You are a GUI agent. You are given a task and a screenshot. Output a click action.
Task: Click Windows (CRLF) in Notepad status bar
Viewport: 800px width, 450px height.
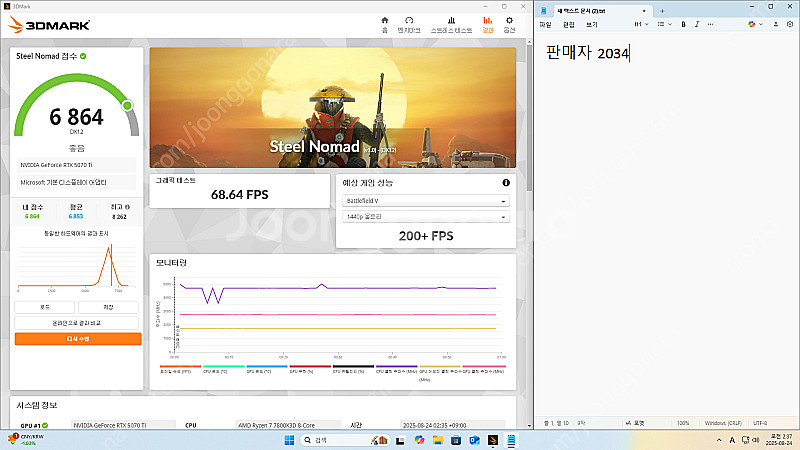tap(723, 423)
